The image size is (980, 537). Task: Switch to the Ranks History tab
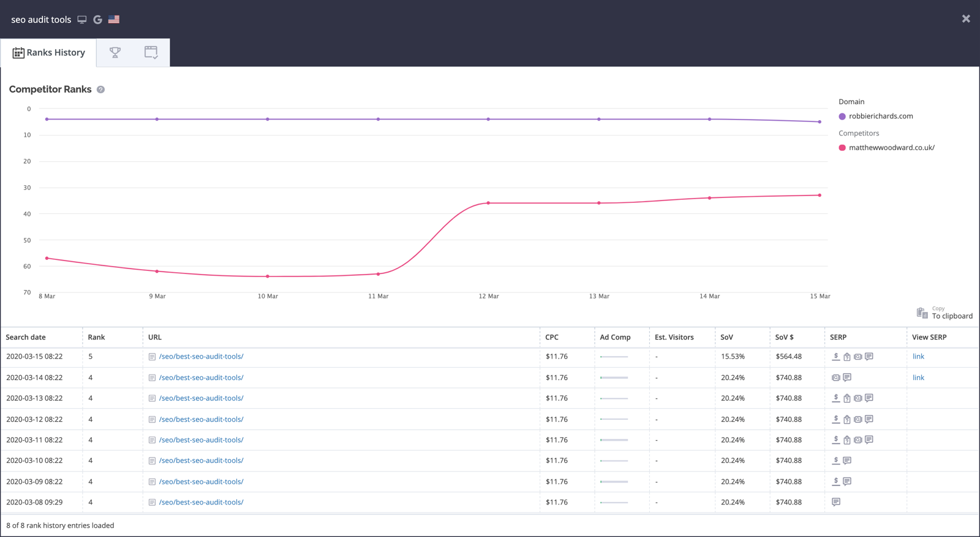point(49,53)
